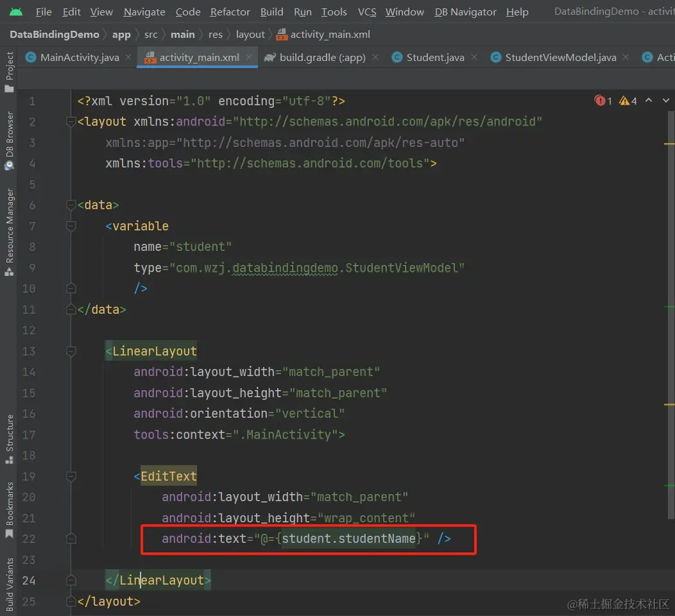The image size is (675, 616).
Task: Click the layout breadcrumb segment
Action: pyautogui.click(x=250, y=35)
